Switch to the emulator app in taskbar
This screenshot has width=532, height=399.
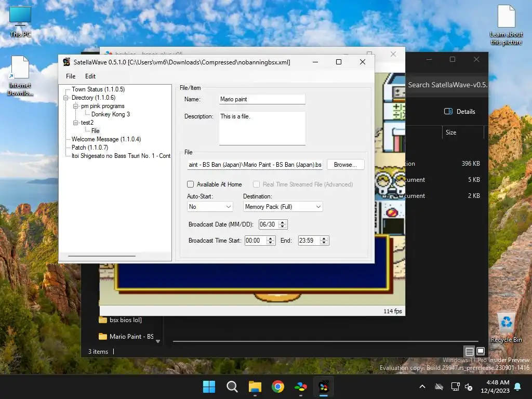click(301, 387)
